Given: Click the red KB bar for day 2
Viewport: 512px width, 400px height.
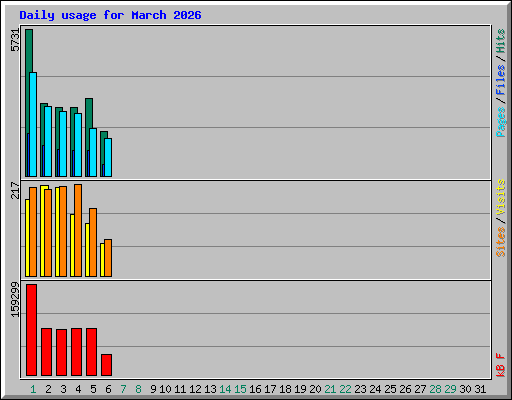Looking at the screenshot, I should point(46,352).
